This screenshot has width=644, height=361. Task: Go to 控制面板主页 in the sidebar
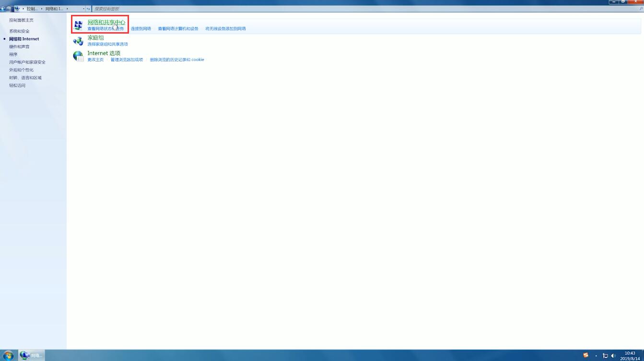21,20
